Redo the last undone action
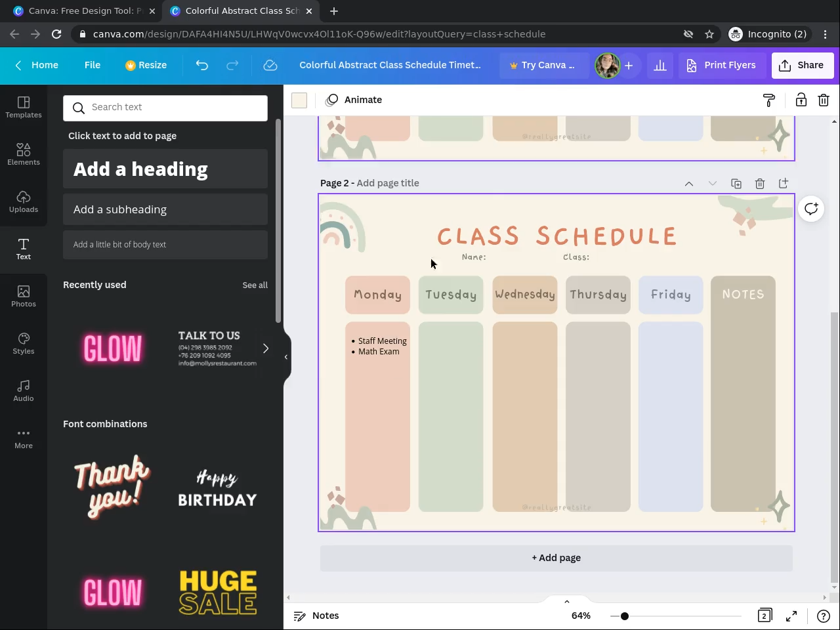This screenshot has height=630, width=840. [232, 65]
